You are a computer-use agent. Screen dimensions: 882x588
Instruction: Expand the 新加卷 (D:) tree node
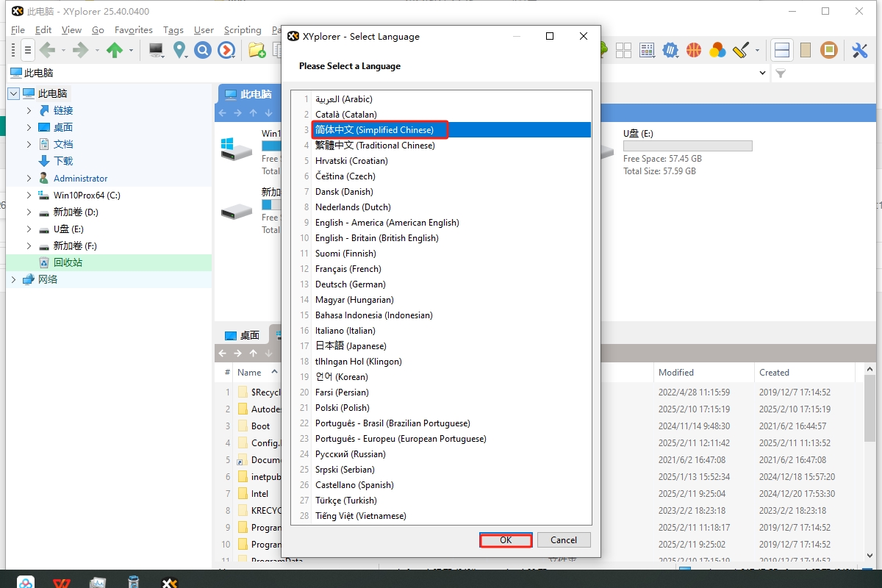[x=29, y=212]
